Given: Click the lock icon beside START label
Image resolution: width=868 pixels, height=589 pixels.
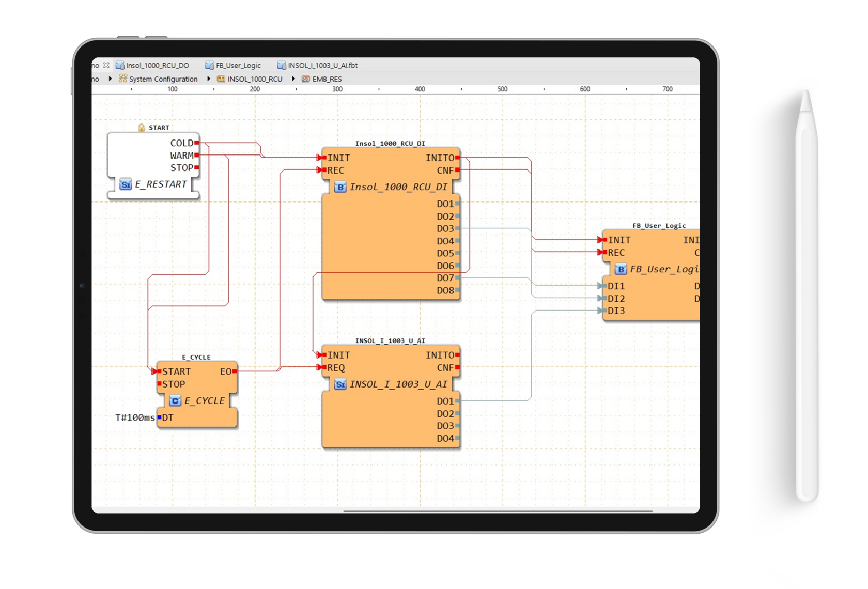Looking at the screenshot, I should coord(142,128).
